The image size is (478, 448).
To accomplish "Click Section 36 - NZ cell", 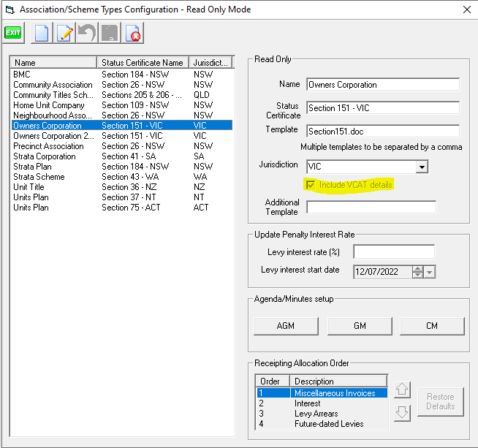I will (129, 187).
